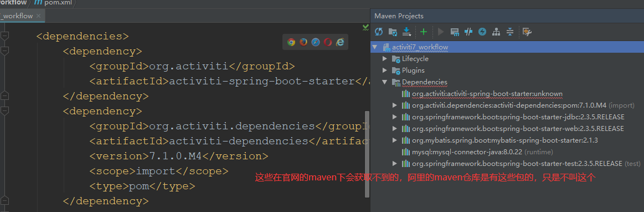
Task: Execute Maven goal icon
Action: click(455, 32)
